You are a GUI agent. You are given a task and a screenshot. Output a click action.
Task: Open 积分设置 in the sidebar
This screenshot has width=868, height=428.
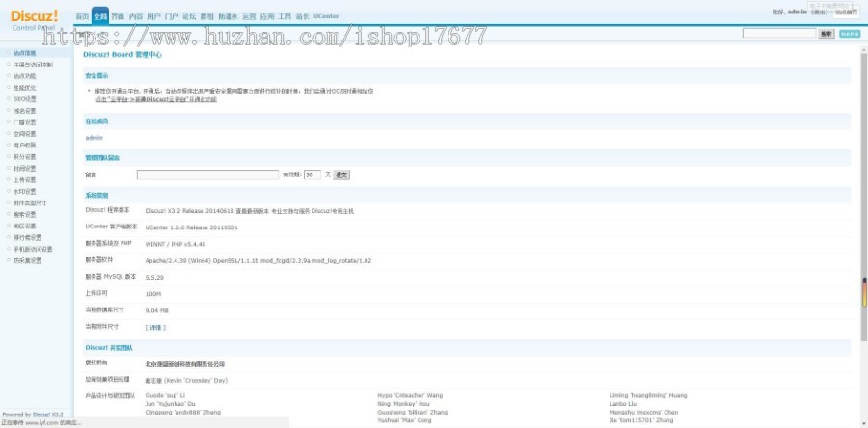[x=25, y=156]
